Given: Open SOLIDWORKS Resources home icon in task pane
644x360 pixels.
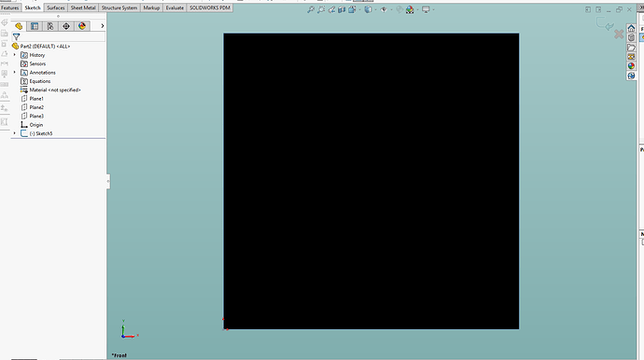Looking at the screenshot, I should coord(631,28).
